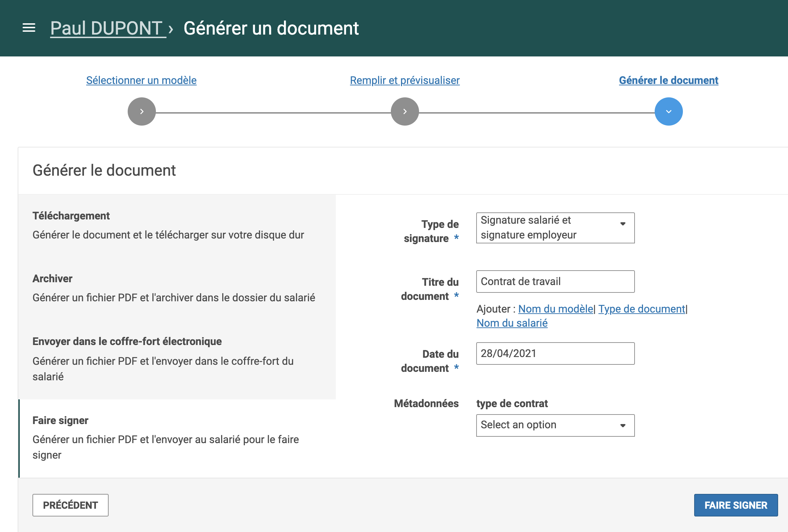Switch to the 'Générer le document' step
Screen dimensions: 788x532
[x=668, y=80]
